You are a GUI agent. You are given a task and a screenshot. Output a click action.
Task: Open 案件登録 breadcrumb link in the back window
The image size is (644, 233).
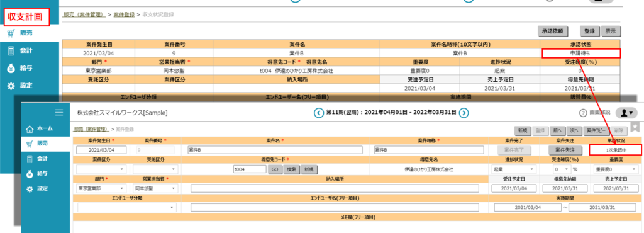click(x=124, y=14)
